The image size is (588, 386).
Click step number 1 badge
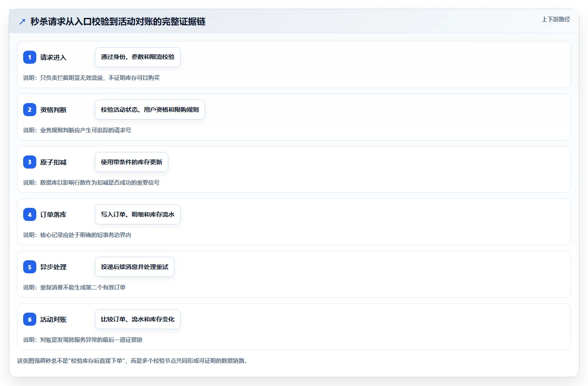pyautogui.click(x=30, y=57)
